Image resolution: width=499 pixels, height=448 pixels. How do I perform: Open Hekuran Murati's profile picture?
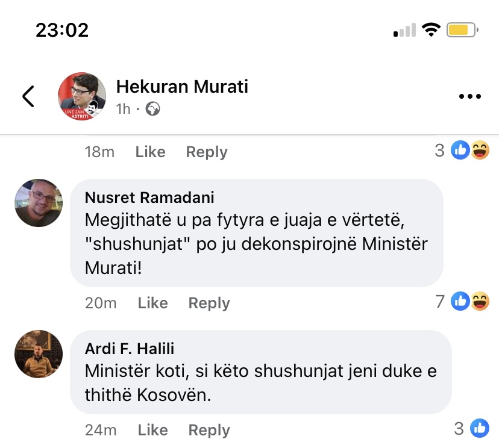[x=82, y=96]
